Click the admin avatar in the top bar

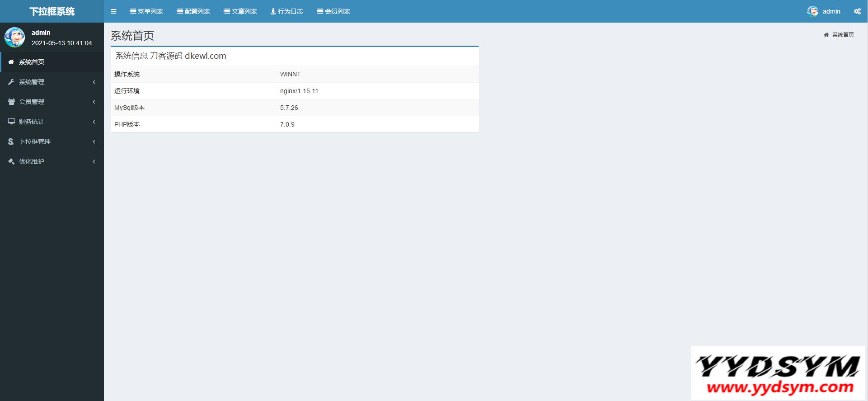pos(812,11)
